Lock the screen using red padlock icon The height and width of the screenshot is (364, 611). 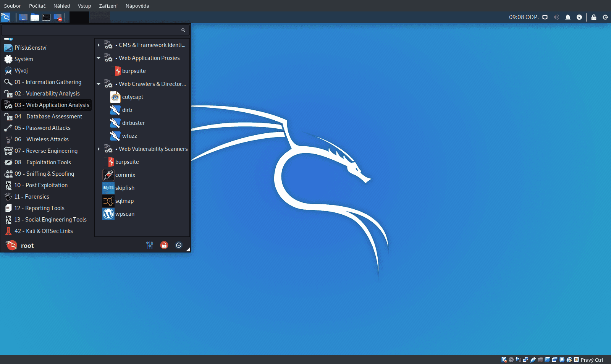click(x=164, y=245)
